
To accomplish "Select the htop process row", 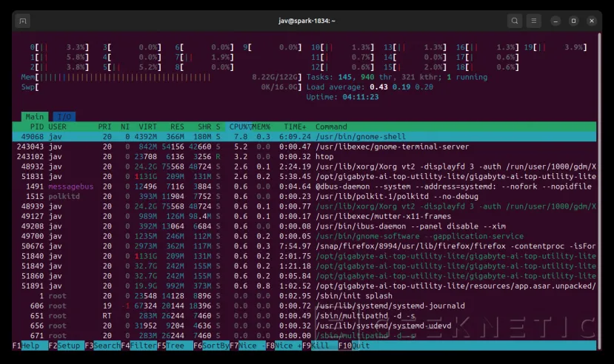I will (x=304, y=156).
